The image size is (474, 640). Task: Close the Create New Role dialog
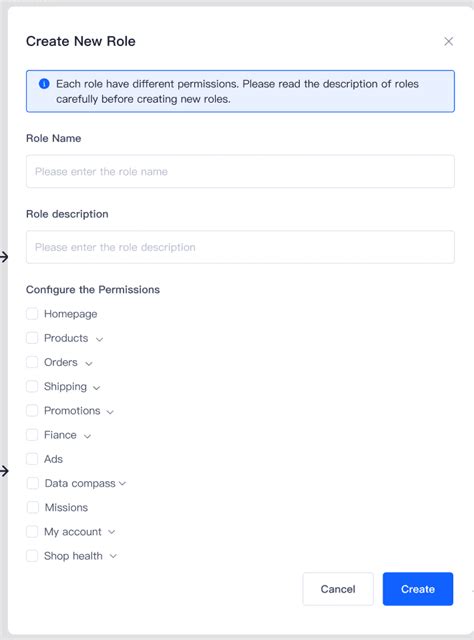click(448, 41)
